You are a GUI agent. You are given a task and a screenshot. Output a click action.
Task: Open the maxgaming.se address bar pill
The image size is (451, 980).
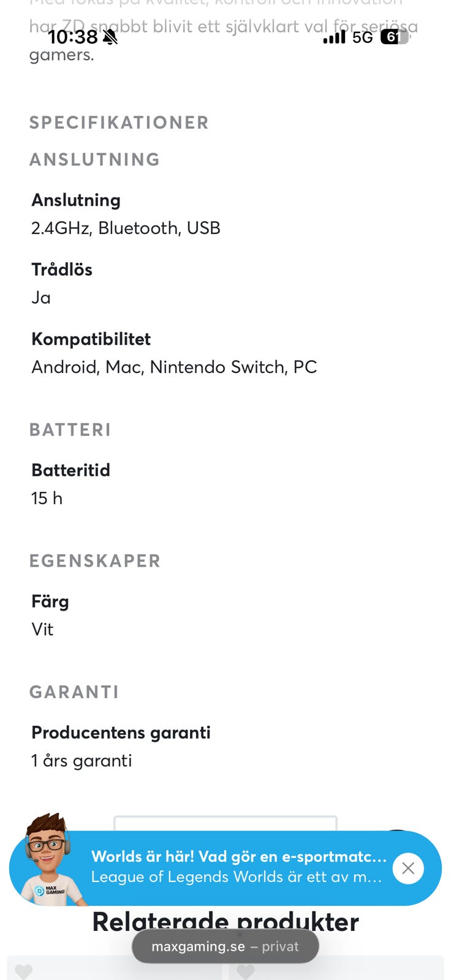pos(225,946)
